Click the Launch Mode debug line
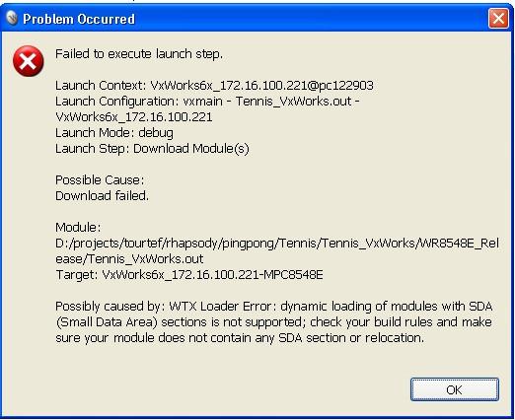 (x=114, y=133)
